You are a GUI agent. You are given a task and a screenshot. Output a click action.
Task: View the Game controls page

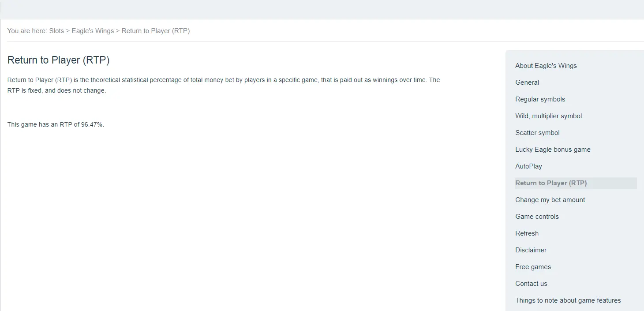pyautogui.click(x=537, y=217)
